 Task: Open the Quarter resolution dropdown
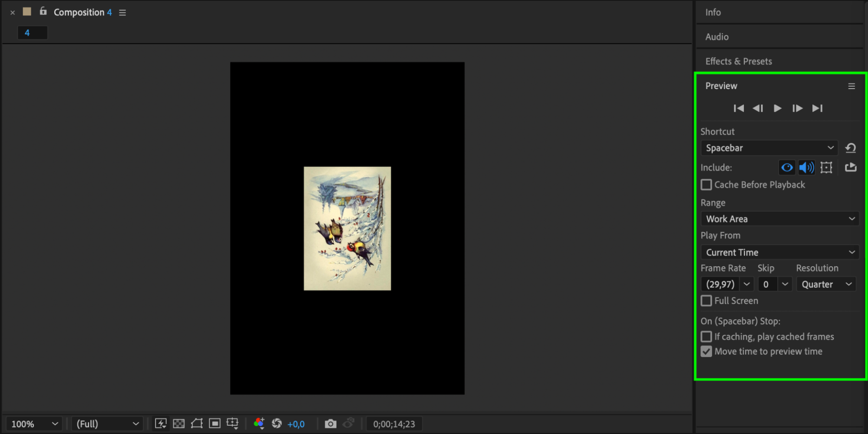(x=826, y=284)
